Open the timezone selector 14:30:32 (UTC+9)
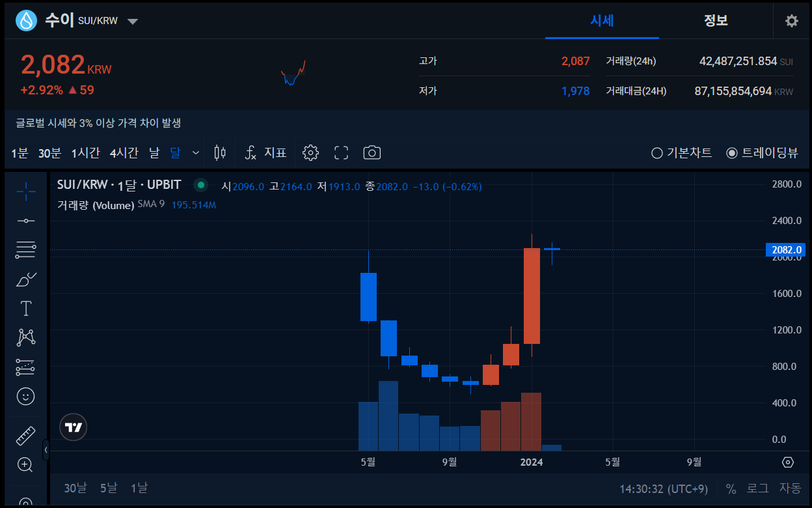This screenshot has height=508, width=812. pyautogui.click(x=664, y=488)
